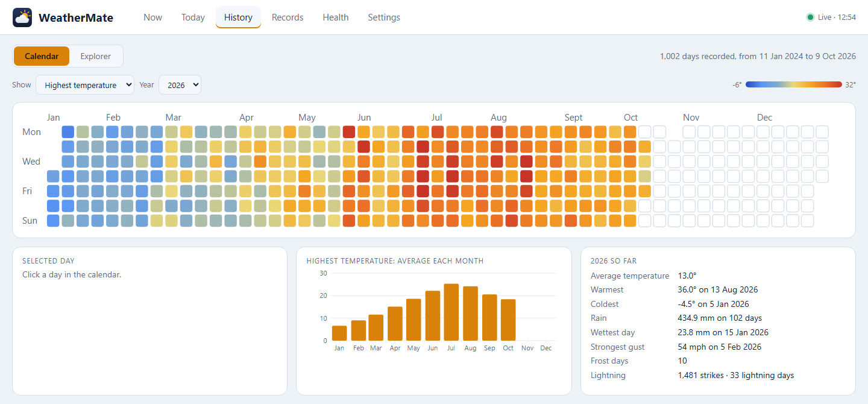Click the '2026 SO FAR' panel heading
Screen dimensions: 868x404
pos(614,261)
